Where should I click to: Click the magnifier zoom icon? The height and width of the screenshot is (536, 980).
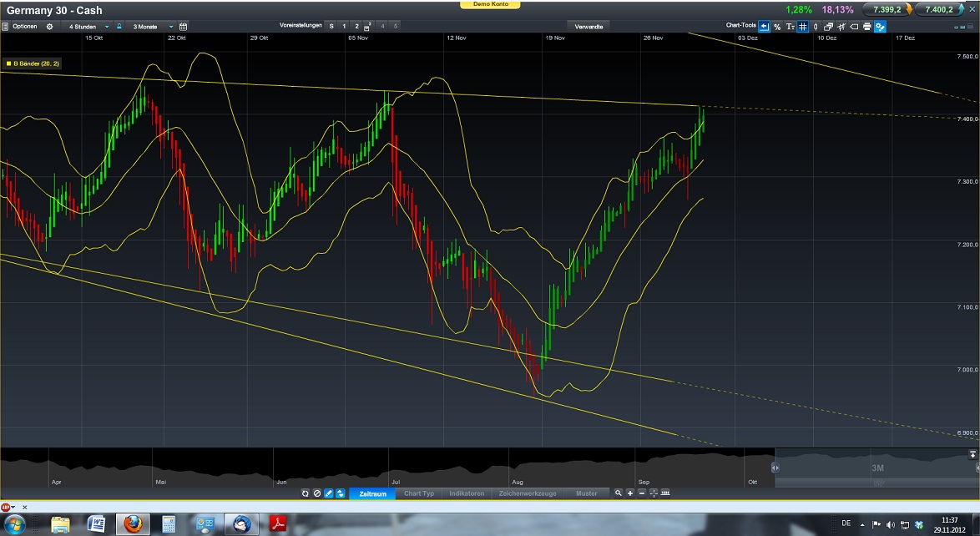618,493
